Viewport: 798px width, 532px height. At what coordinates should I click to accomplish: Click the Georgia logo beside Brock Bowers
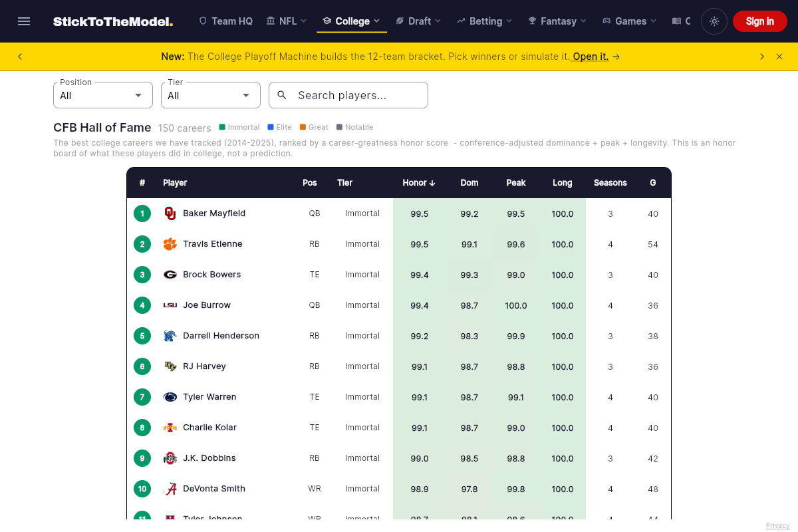click(170, 275)
